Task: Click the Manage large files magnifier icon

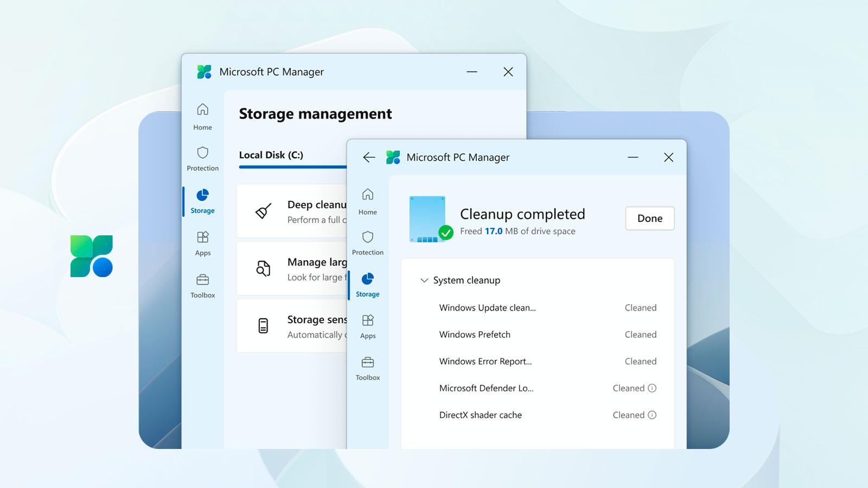Action: 263,268
